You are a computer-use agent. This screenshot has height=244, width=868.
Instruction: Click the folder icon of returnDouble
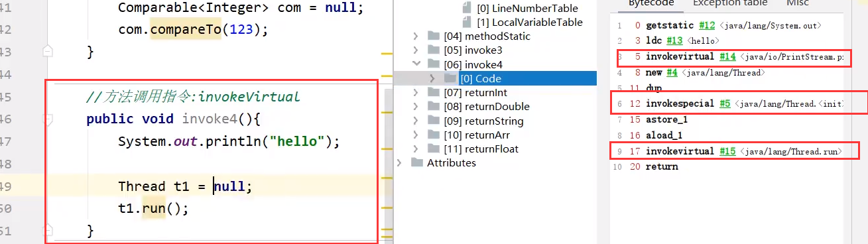(x=434, y=107)
